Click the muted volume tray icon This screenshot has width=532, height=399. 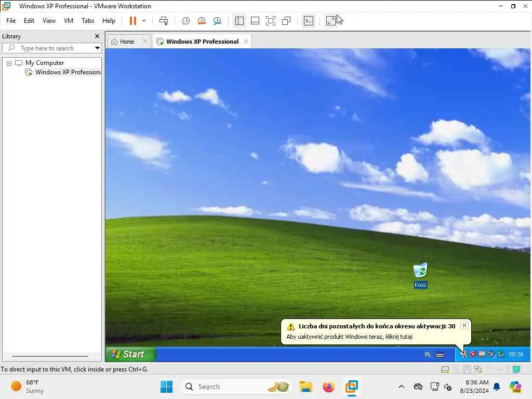[448, 387]
